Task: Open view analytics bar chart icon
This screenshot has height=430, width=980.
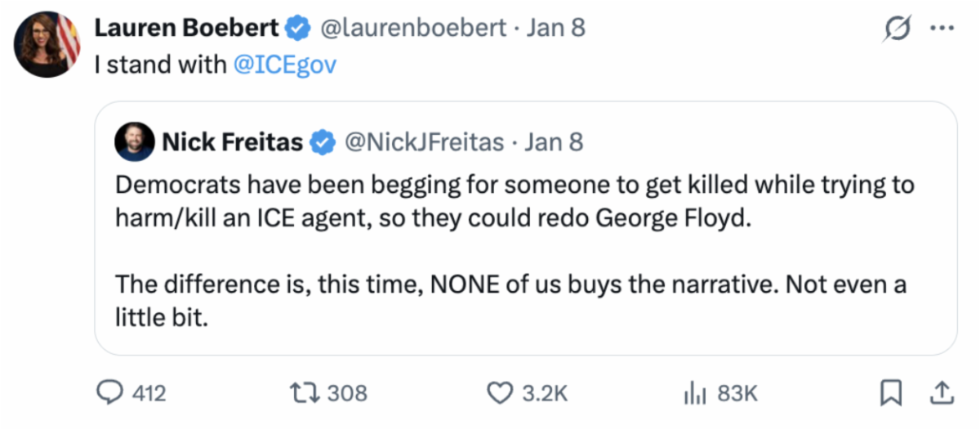Action: point(693,393)
